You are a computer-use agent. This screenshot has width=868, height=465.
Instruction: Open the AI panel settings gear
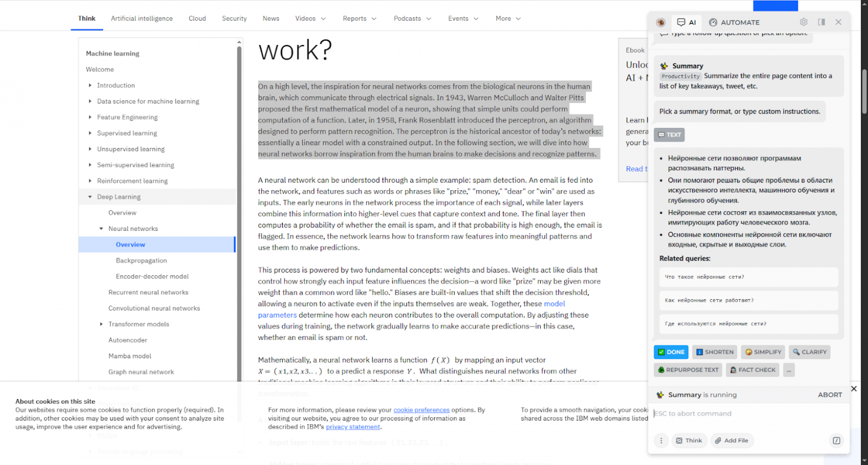point(803,22)
